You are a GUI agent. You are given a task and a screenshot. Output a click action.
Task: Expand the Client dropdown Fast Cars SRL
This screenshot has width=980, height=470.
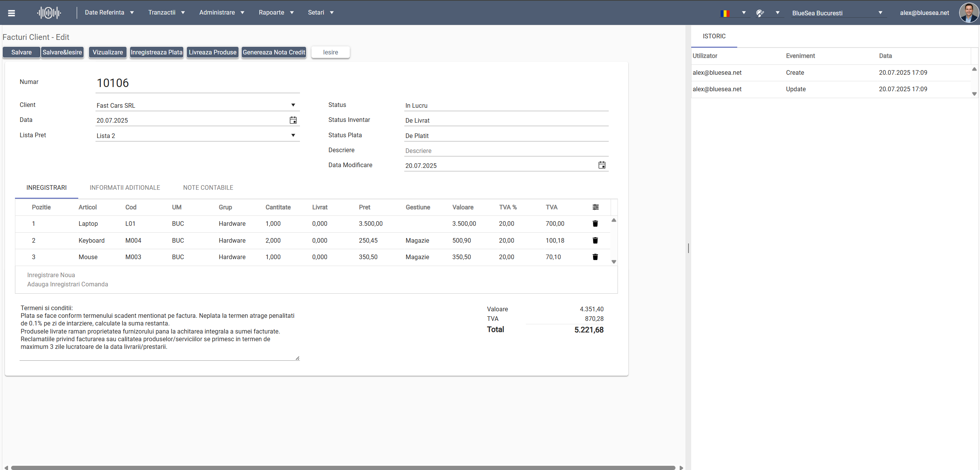coord(293,105)
